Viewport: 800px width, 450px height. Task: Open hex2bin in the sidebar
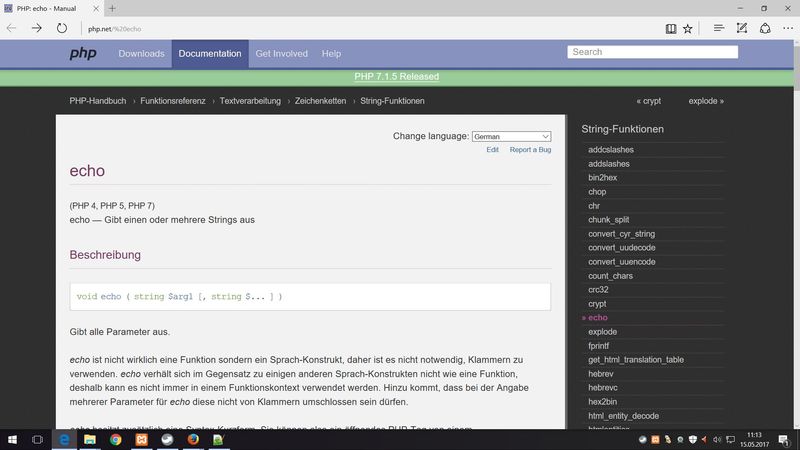point(603,402)
